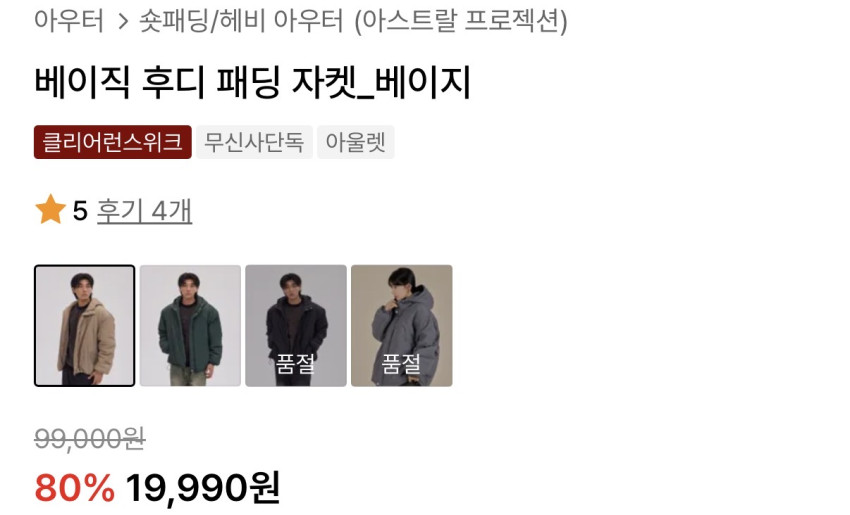The width and height of the screenshot is (850, 515).
Task: Open the 아우터 breadcrumb category
Action: [x=69, y=21]
